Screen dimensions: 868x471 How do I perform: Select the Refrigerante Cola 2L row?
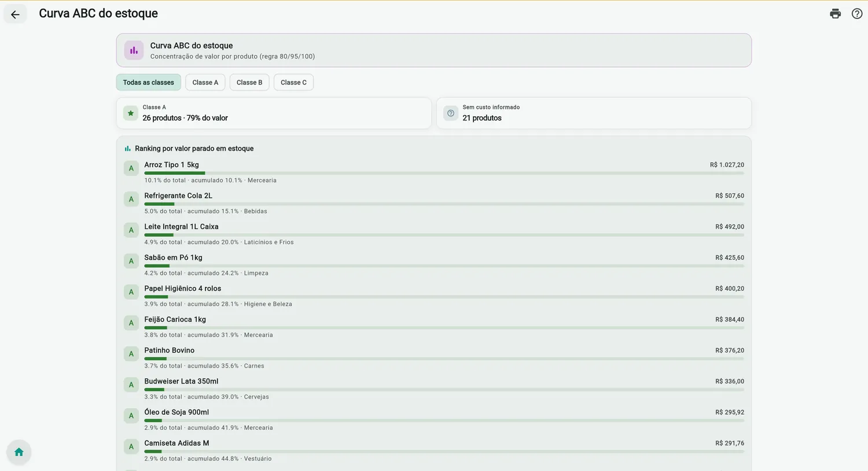click(434, 203)
